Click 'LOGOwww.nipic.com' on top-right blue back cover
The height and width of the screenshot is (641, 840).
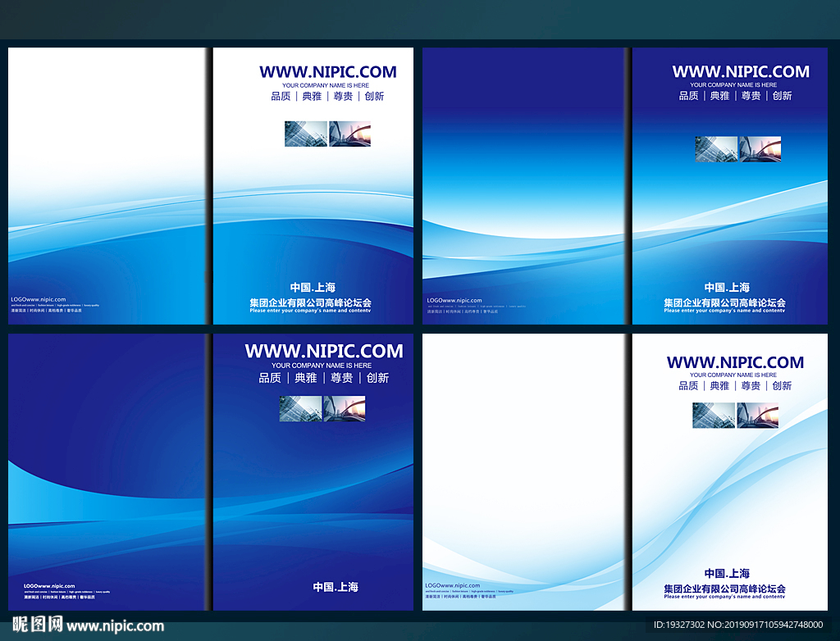[x=454, y=301]
